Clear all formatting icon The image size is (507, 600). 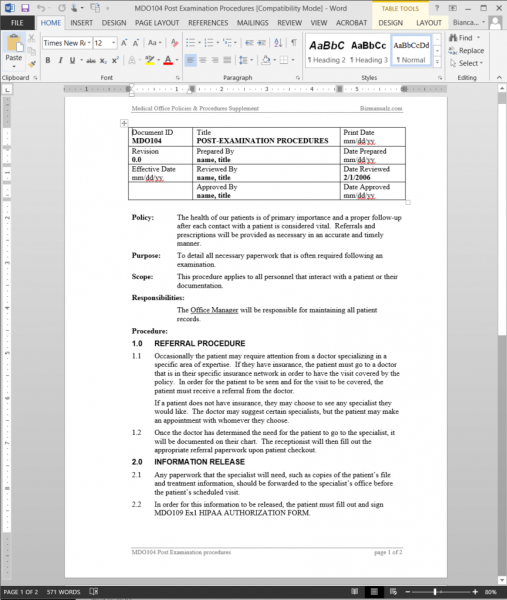tap(174, 43)
